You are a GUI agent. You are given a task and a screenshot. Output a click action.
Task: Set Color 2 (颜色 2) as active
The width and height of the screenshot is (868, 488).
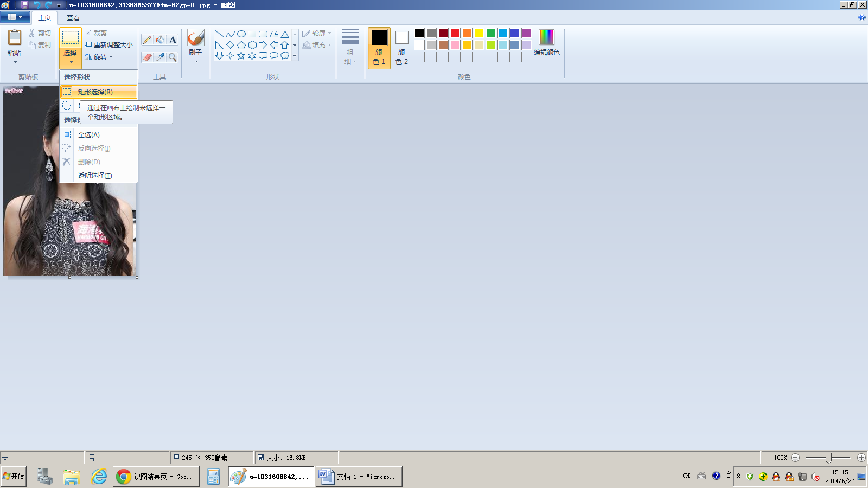coord(401,48)
